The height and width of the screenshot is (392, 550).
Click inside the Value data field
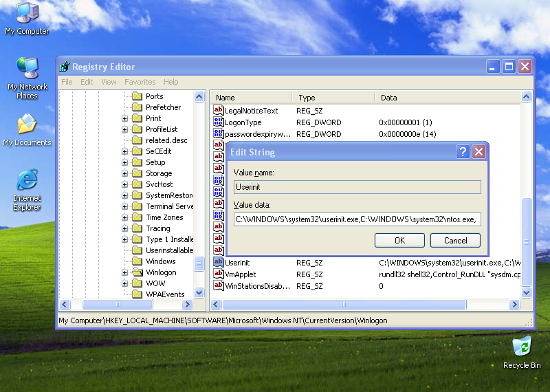pyautogui.click(x=357, y=219)
